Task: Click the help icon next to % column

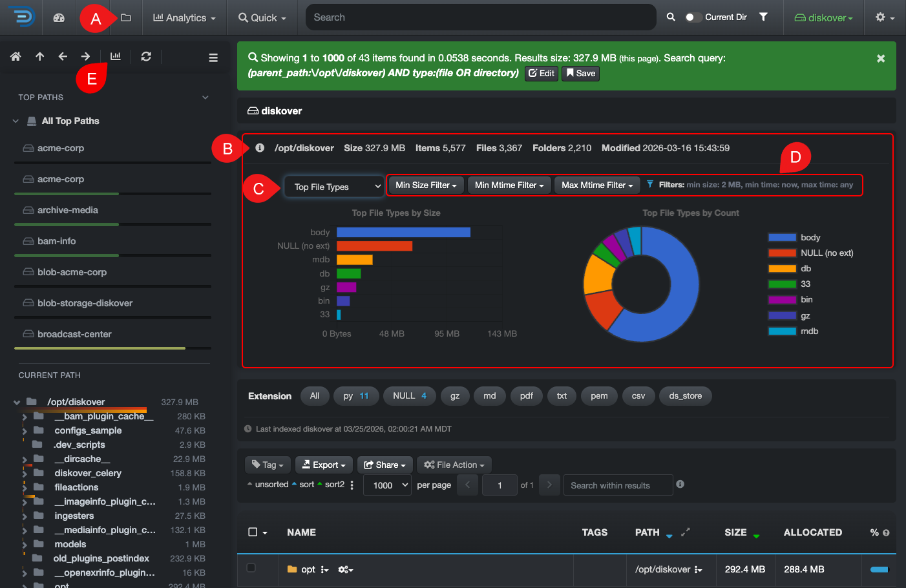Action: (x=886, y=533)
